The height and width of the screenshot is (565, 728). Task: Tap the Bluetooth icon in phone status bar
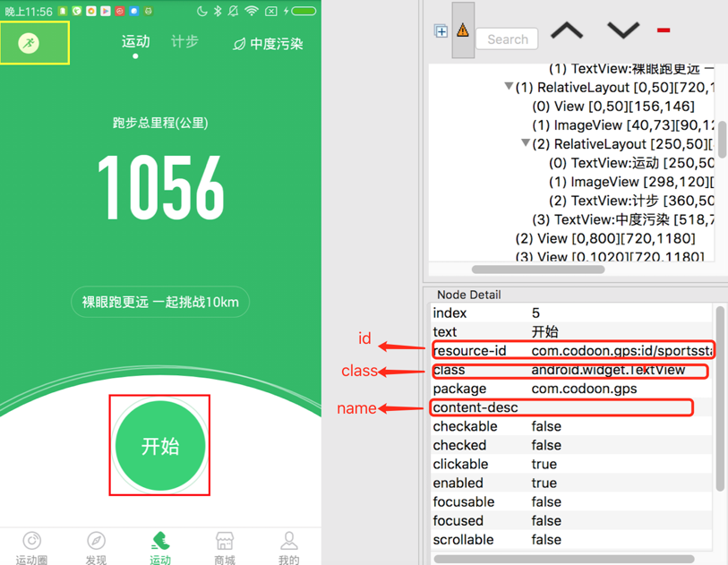click(x=218, y=11)
